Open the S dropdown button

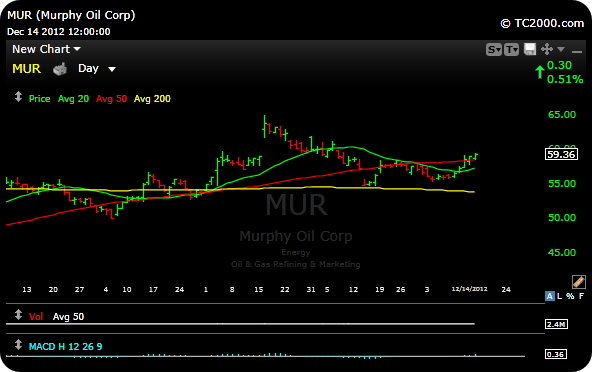pyautogui.click(x=494, y=49)
